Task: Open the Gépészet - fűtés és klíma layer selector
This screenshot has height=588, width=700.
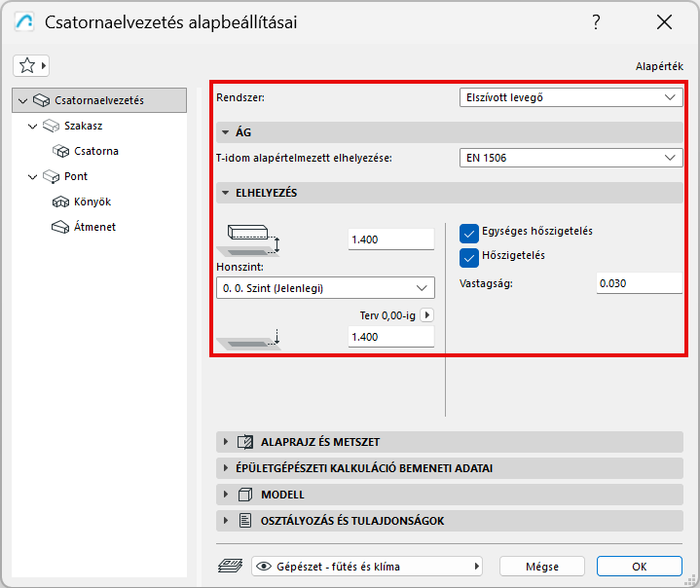Action: point(368,567)
